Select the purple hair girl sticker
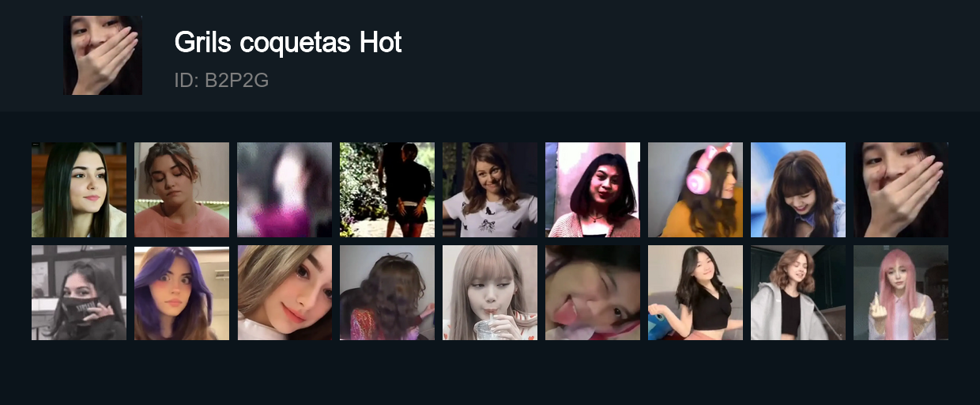The image size is (980, 405). (x=182, y=293)
